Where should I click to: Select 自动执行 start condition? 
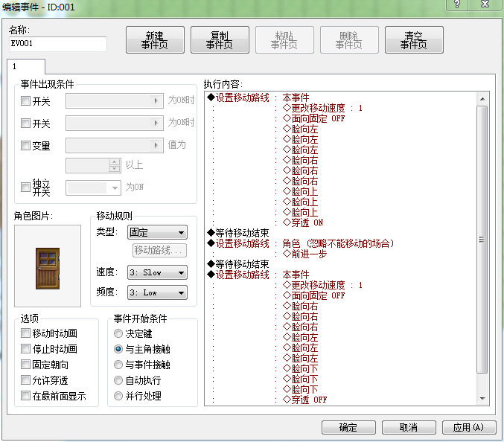118,380
